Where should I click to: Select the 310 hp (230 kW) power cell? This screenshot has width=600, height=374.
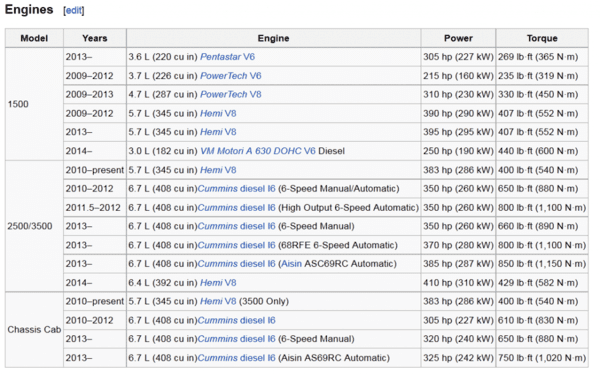pos(458,95)
